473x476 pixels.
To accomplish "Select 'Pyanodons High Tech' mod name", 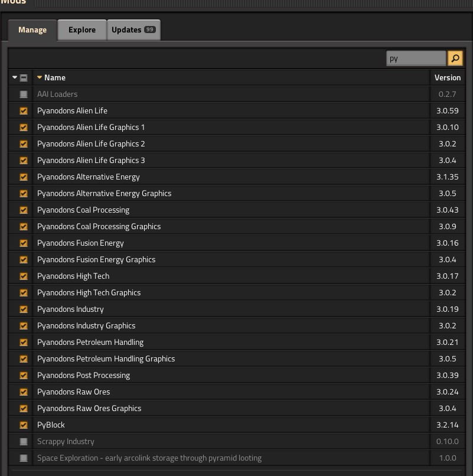I will pos(73,276).
